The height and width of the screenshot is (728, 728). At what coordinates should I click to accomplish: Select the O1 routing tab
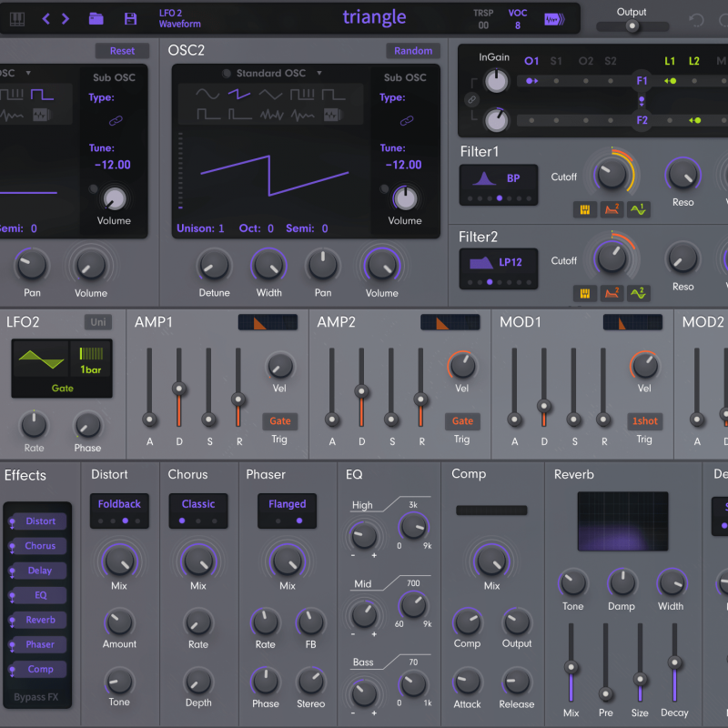tap(532, 61)
